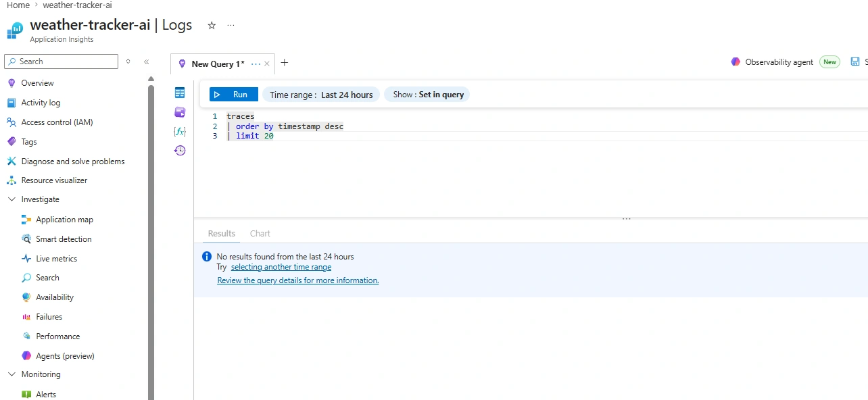Collapse the sidebar with the double chevron
Image resolution: width=868 pixels, height=400 pixels.
click(x=147, y=61)
